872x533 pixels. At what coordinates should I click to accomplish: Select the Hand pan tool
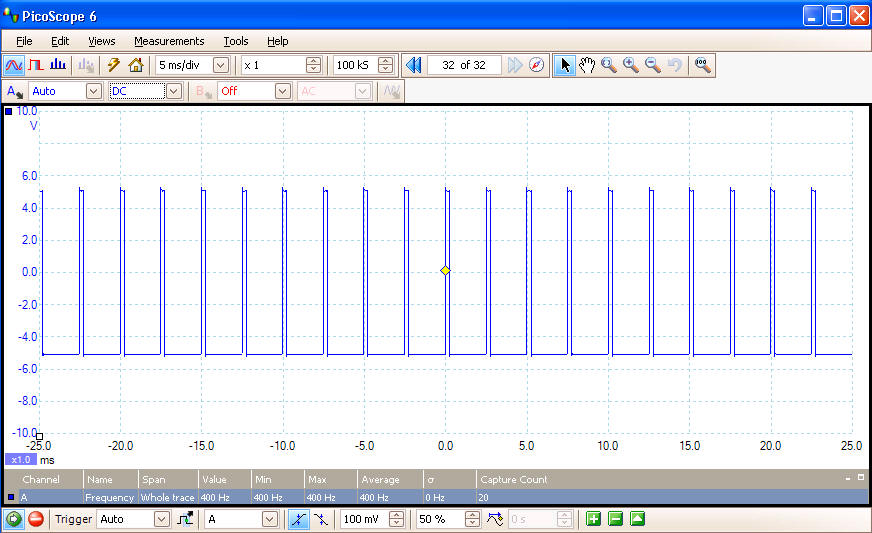pyautogui.click(x=587, y=65)
